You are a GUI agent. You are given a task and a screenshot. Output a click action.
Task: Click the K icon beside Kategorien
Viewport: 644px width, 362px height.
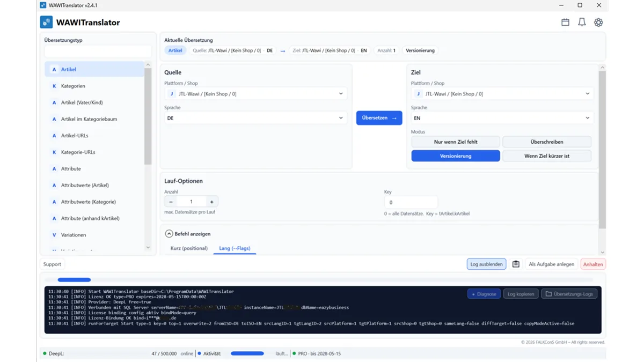(x=54, y=86)
